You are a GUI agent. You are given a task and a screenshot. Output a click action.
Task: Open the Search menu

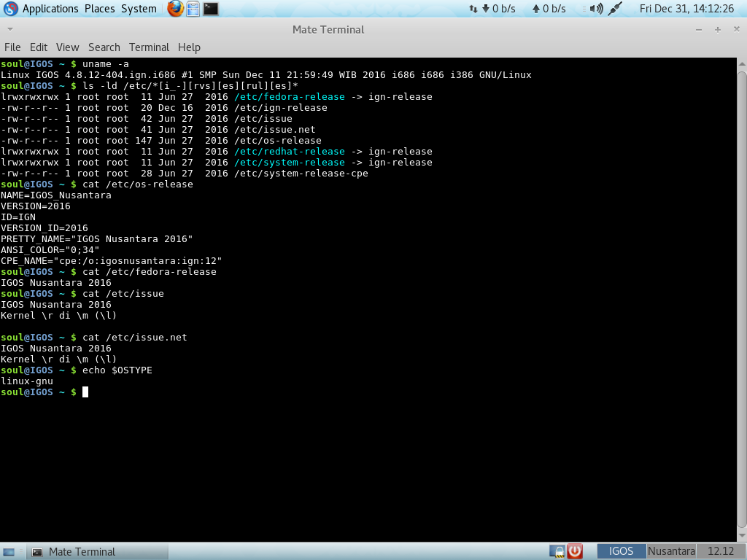(x=104, y=47)
